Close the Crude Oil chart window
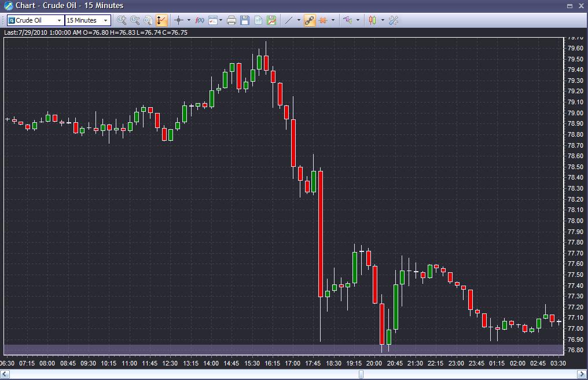The width and height of the screenshot is (588, 380). click(x=581, y=6)
